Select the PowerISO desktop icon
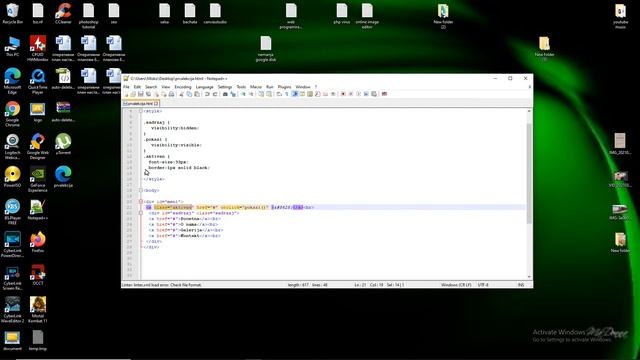Screen dimensions: 640x360 click(12, 177)
